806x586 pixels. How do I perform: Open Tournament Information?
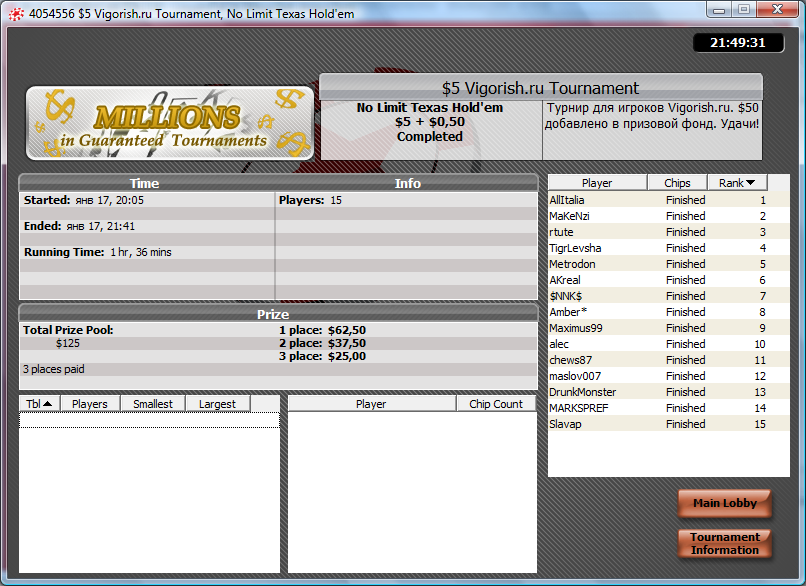[x=724, y=543]
